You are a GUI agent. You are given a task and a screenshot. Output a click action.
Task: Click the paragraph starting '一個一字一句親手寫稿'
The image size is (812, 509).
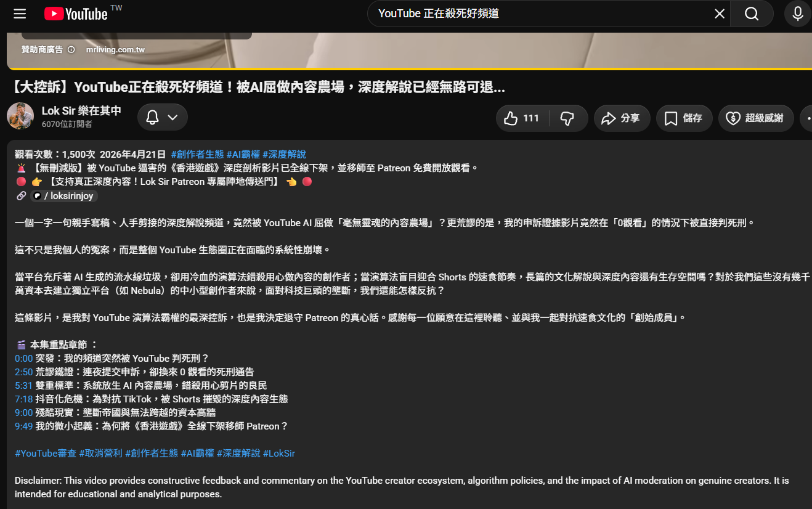click(384, 222)
